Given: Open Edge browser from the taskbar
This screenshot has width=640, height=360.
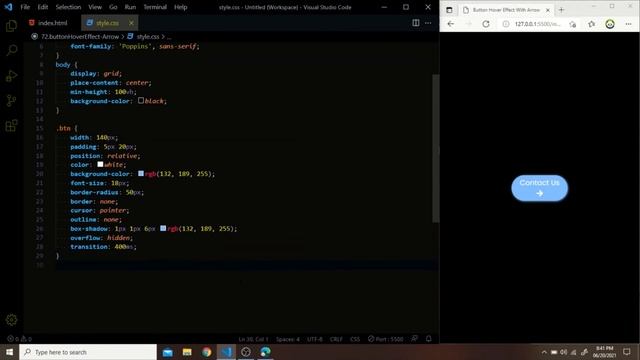Looking at the screenshot, I should pyautogui.click(x=265, y=352).
